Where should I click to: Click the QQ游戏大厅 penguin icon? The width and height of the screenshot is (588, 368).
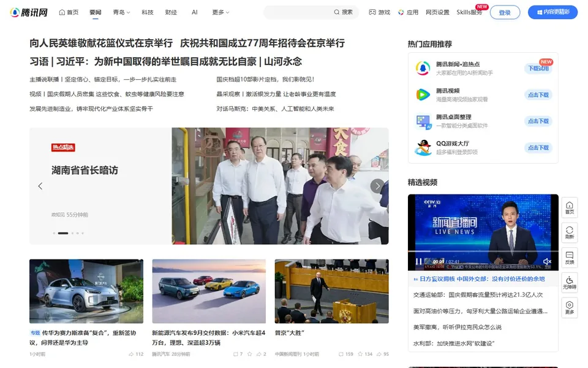coord(423,148)
